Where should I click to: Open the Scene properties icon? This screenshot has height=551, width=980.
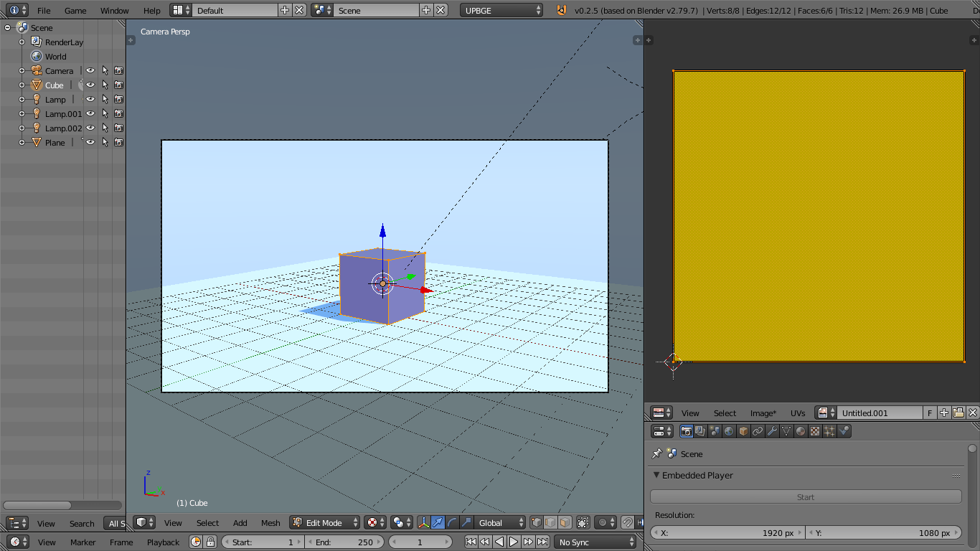pyautogui.click(x=714, y=430)
